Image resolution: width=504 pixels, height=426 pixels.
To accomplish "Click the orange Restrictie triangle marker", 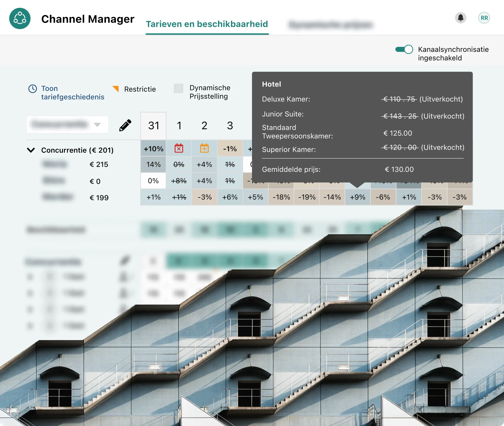I will pyautogui.click(x=116, y=89).
